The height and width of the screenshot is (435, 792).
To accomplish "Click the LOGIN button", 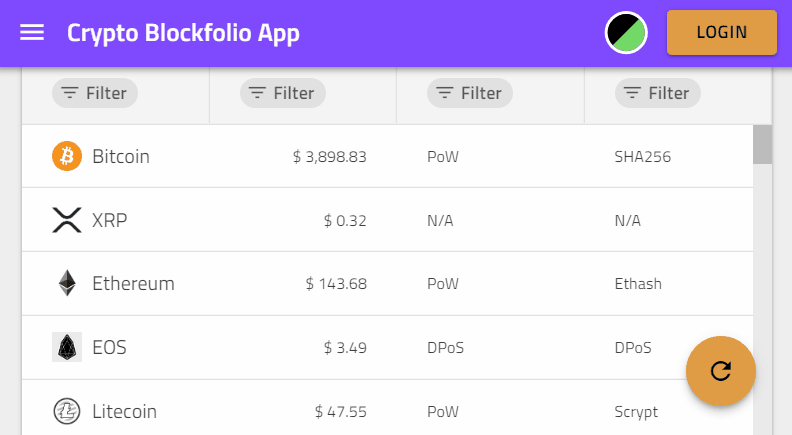I will click(x=722, y=32).
